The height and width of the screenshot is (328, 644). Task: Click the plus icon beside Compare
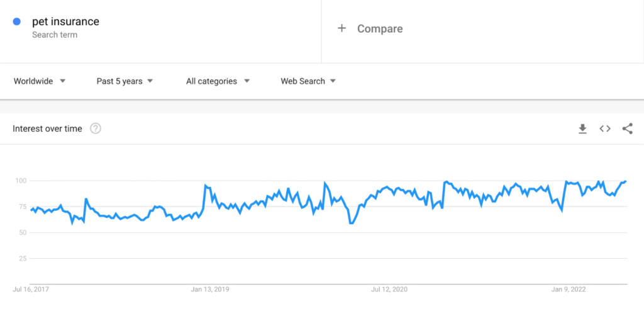341,28
